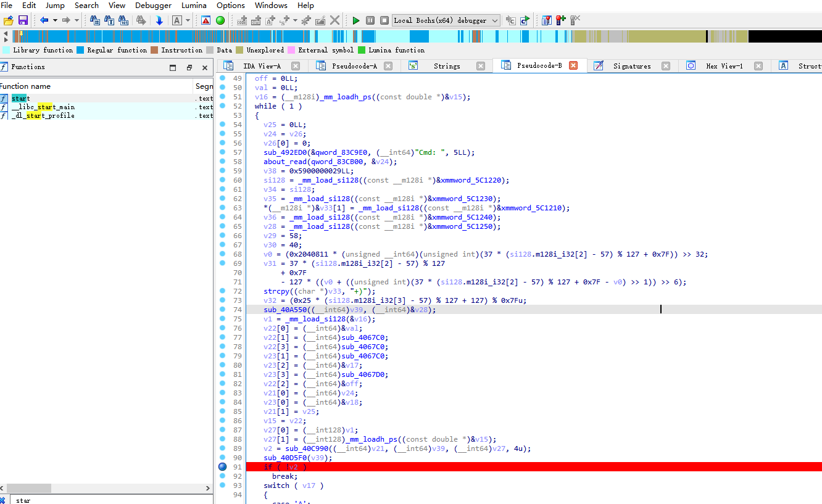Viewport: 822px width, 504px height.
Task: Click the blue C icon with green arrow
Action: [525, 20]
